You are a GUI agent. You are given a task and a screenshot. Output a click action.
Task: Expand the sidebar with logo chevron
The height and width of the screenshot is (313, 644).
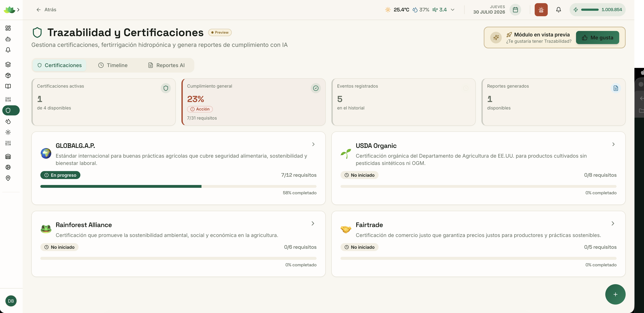18,10
